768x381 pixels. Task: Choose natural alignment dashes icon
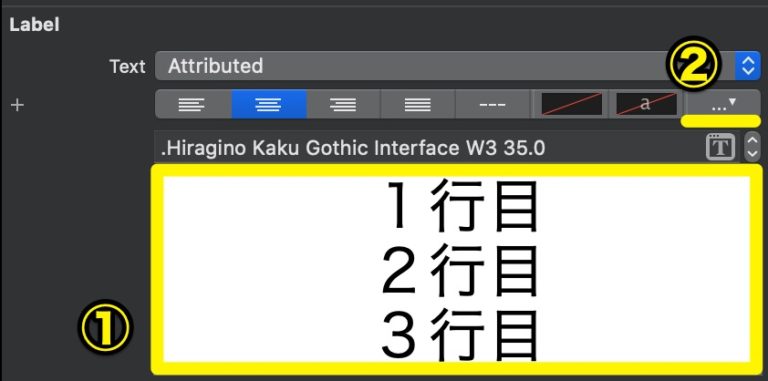(x=493, y=104)
